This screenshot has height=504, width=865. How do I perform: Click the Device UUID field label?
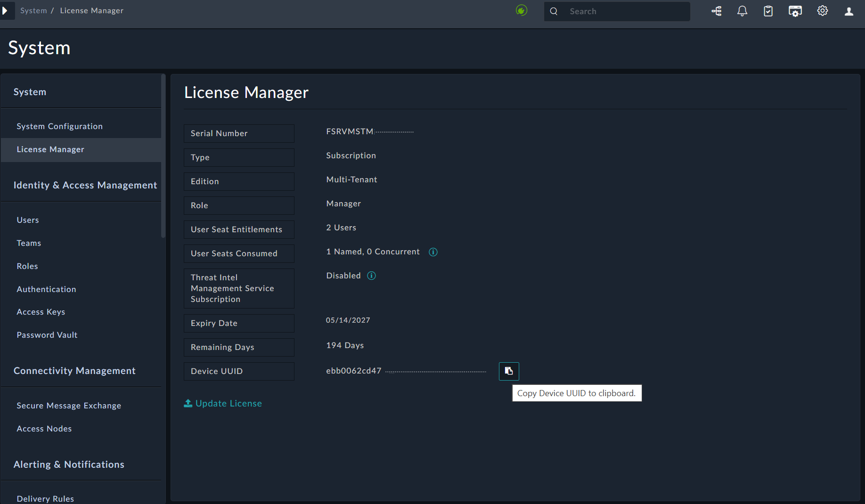click(239, 371)
